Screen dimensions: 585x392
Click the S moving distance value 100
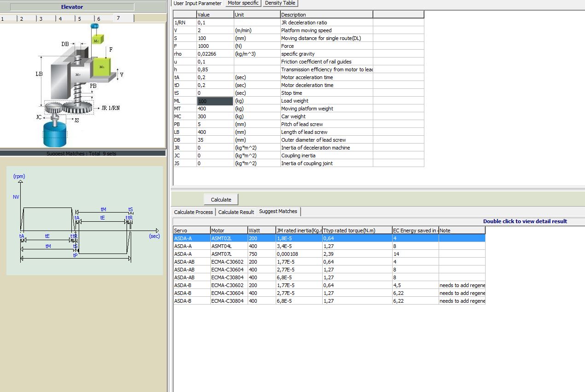(215, 38)
